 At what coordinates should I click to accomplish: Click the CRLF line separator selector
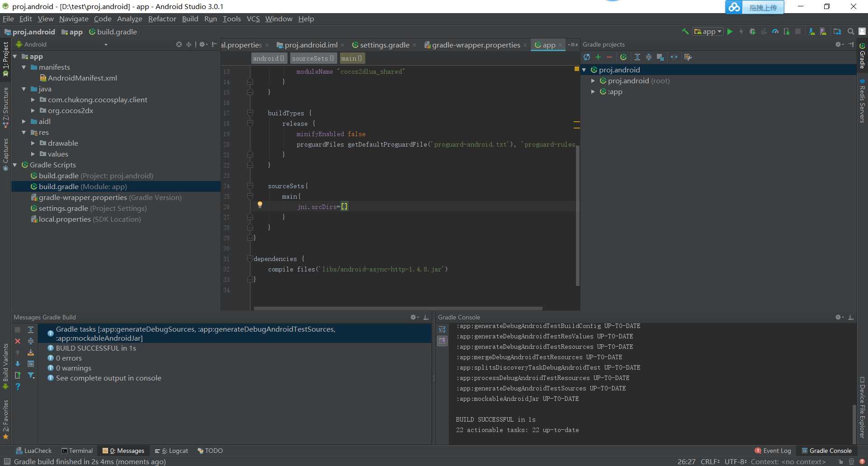[710, 461]
